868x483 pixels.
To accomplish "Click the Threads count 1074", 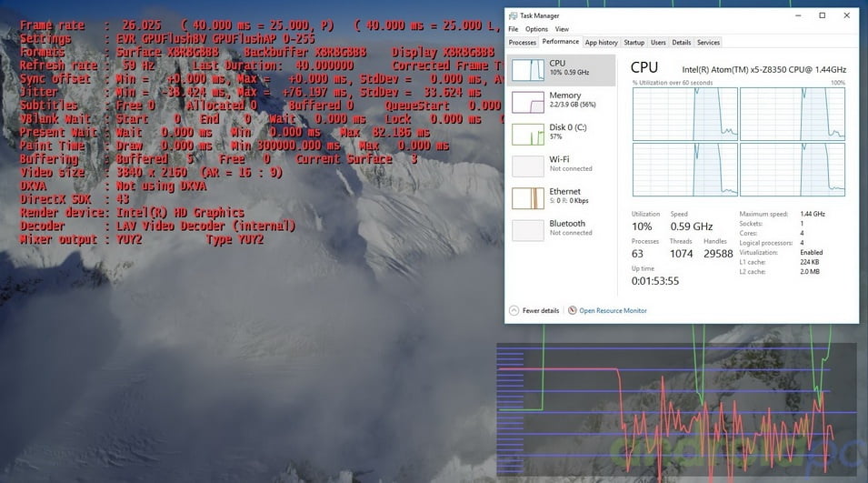I will coord(681,254).
